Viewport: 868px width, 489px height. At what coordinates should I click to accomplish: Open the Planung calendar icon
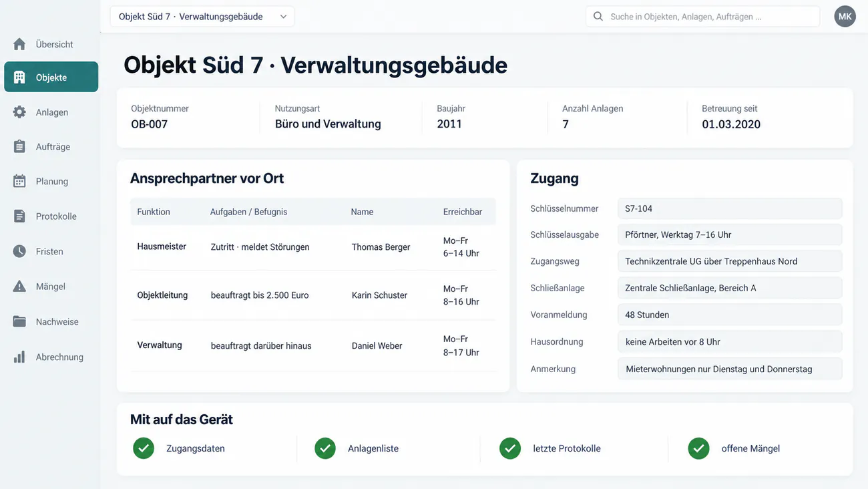(19, 181)
